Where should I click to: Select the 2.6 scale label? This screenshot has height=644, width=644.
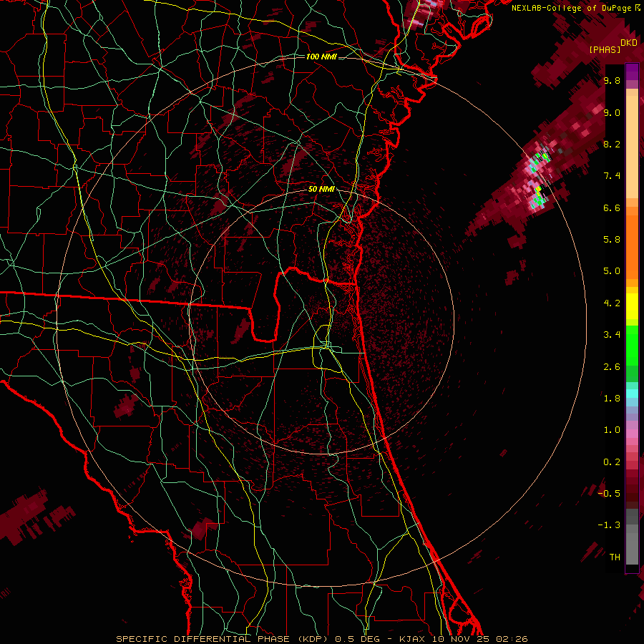point(612,367)
